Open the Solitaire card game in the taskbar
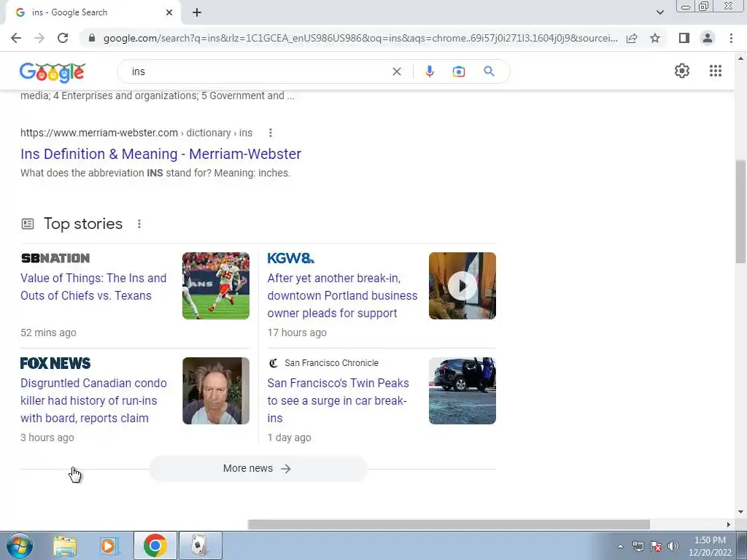Image resolution: width=747 pixels, height=560 pixels. (x=200, y=545)
